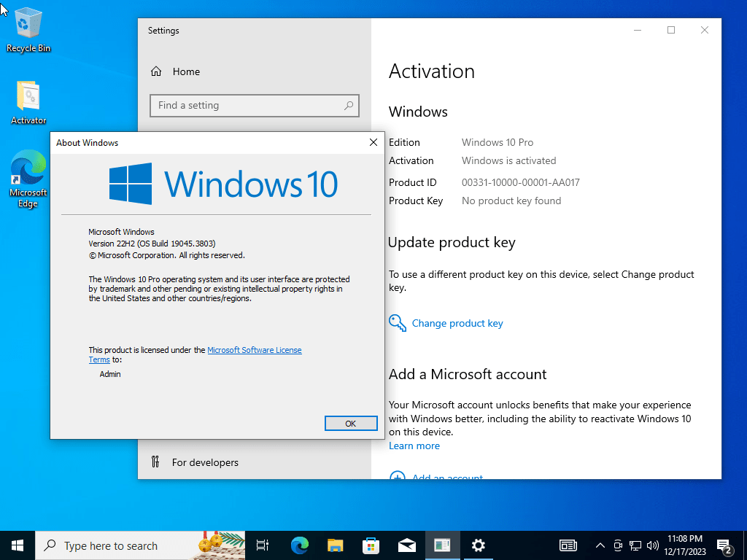747x560 pixels.
Task: Click the search magnifier in Find a setting
Action: click(349, 105)
